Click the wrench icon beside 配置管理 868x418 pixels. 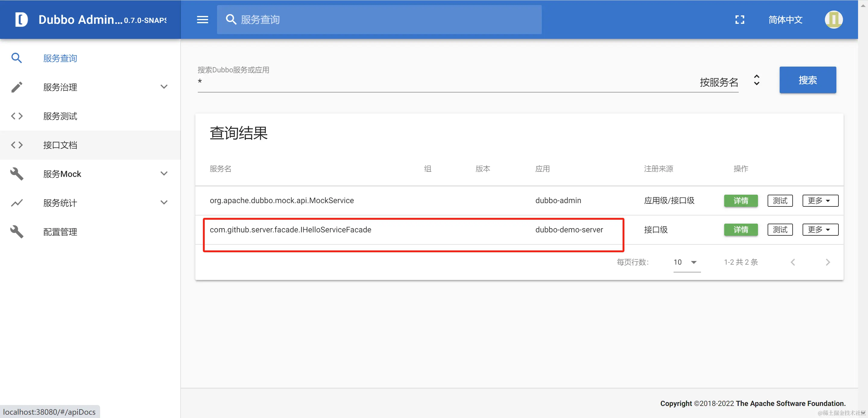[x=17, y=232]
